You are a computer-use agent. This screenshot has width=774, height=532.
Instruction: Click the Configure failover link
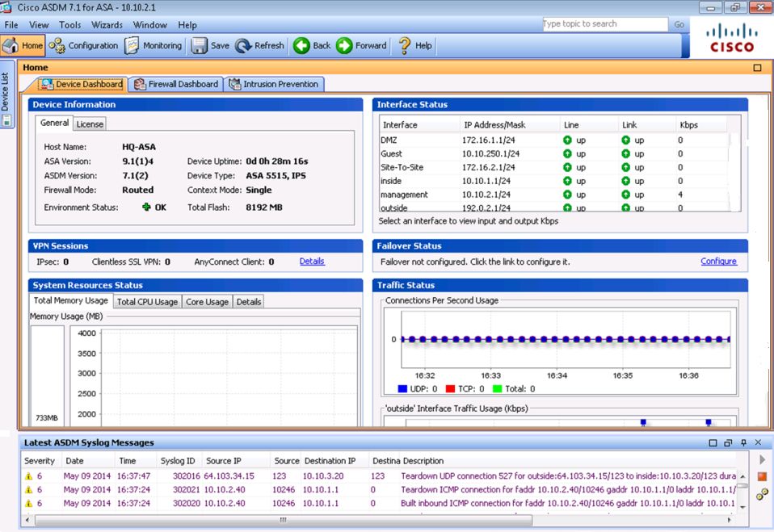pyautogui.click(x=718, y=262)
